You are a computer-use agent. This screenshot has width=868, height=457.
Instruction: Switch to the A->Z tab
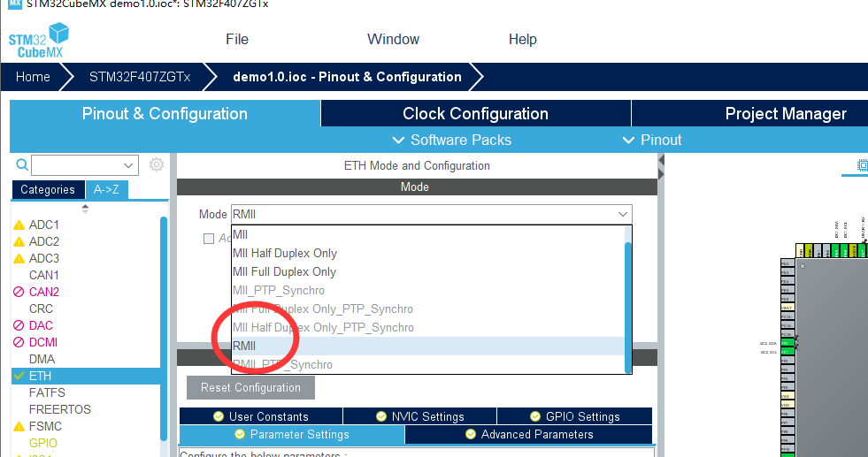click(x=106, y=189)
